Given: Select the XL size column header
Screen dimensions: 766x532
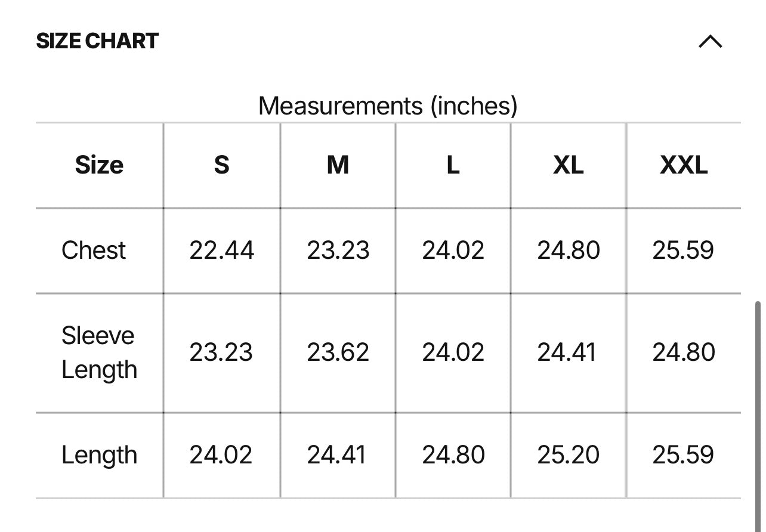Looking at the screenshot, I should 568,165.
